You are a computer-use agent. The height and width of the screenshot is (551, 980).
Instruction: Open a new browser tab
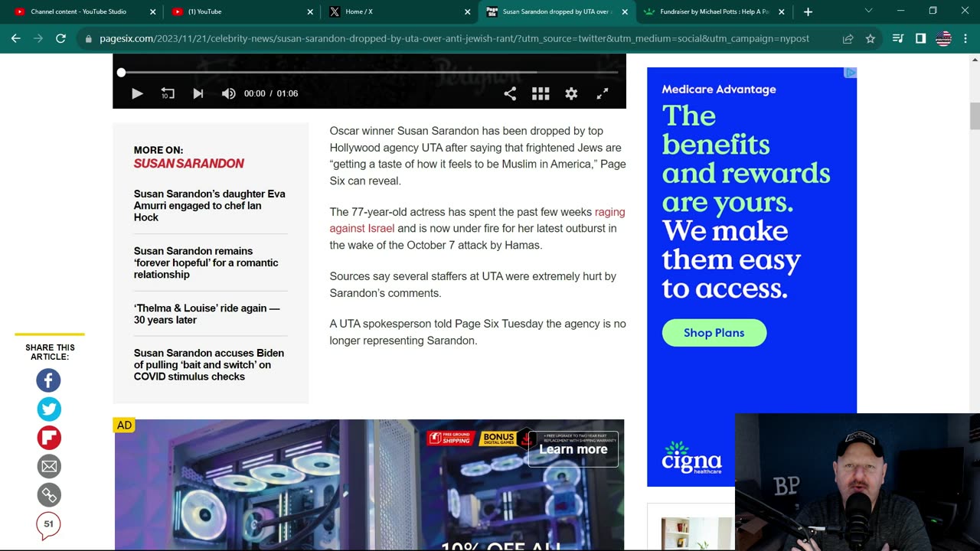808,11
